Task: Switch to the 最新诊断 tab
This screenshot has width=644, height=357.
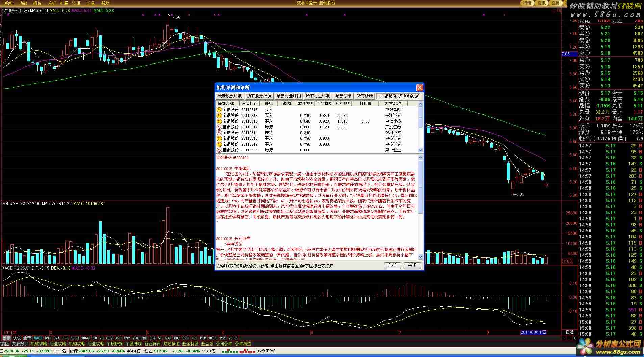Action: click(x=344, y=96)
